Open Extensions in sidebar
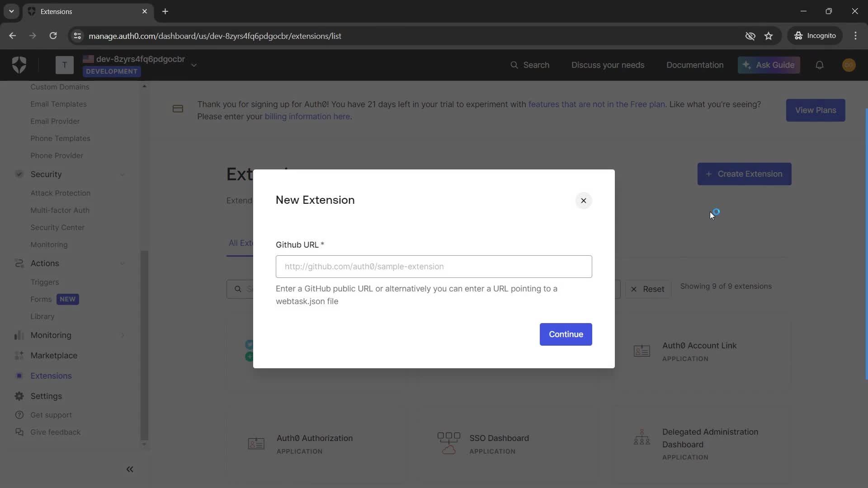The width and height of the screenshot is (868, 488). click(51, 376)
